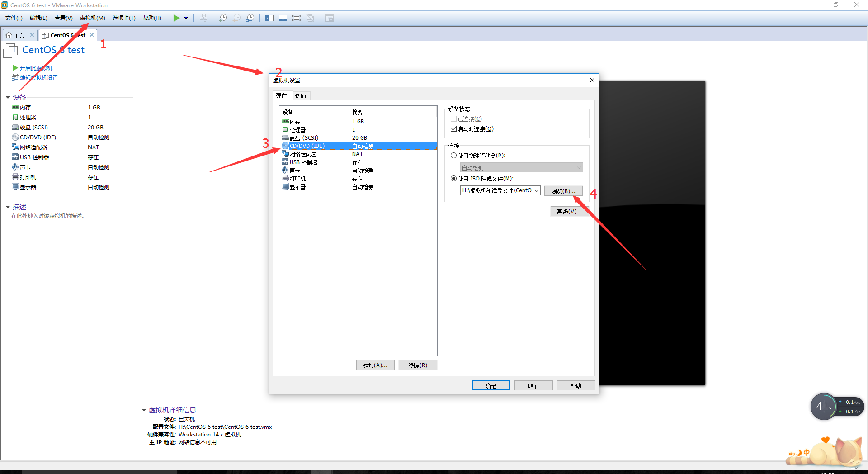This screenshot has height=474, width=868.
Task: Click the USB 控制器 icon in sidebar
Action: [15, 157]
